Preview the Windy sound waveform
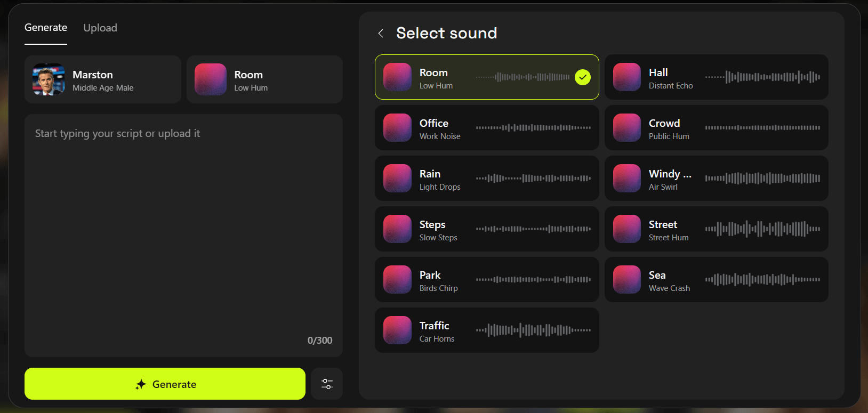Image resolution: width=868 pixels, height=413 pixels. tap(762, 179)
